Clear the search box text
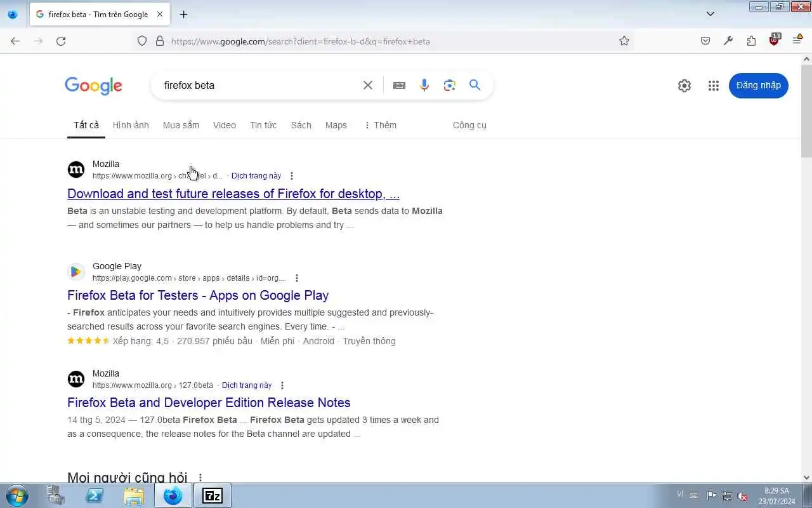The image size is (812, 508). [368, 85]
